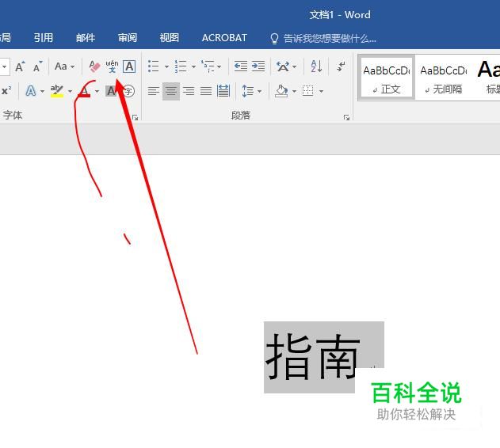Click the Borders icon

308,91
